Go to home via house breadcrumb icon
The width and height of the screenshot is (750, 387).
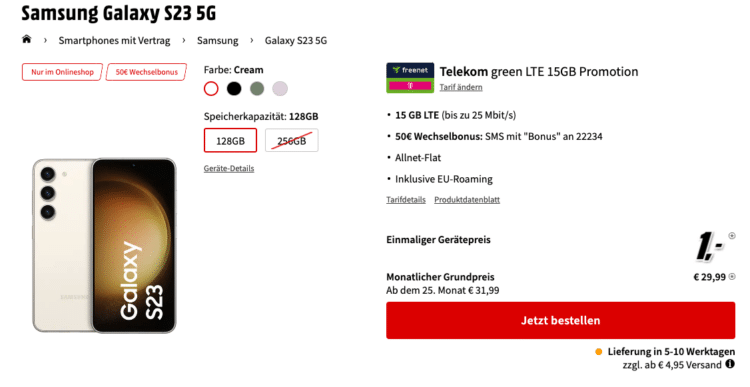[27, 39]
